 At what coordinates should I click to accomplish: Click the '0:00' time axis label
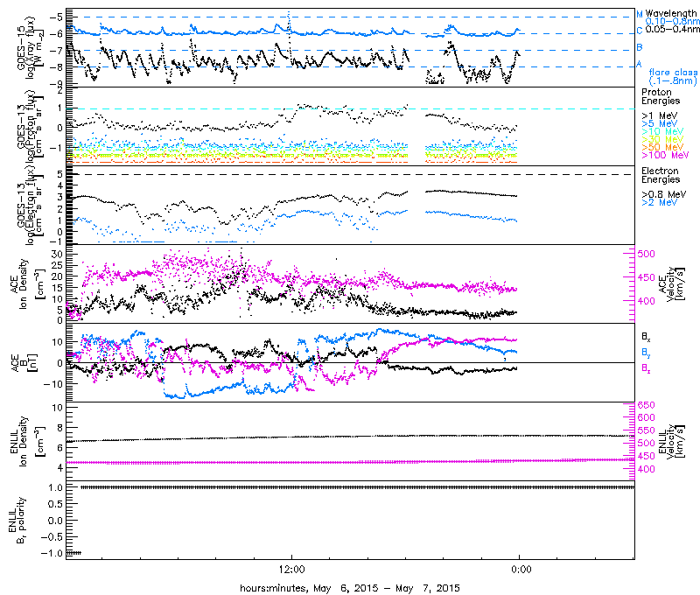click(x=521, y=570)
